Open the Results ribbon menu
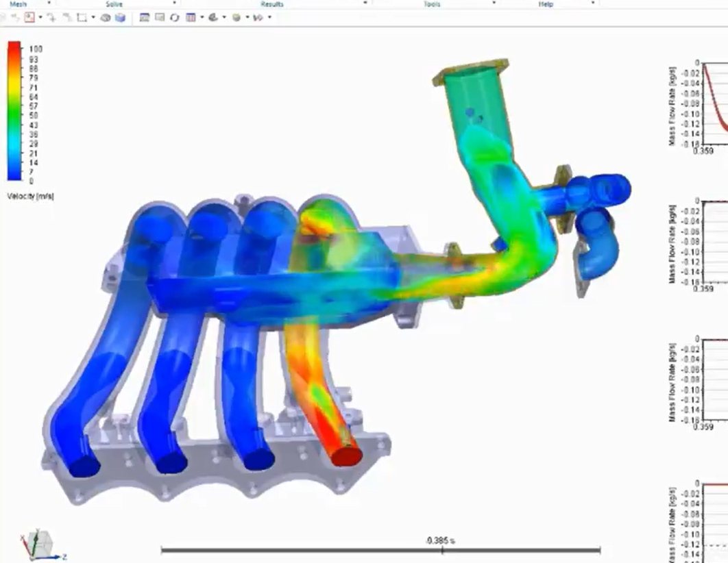The width and height of the screenshot is (728, 563). (271, 4)
